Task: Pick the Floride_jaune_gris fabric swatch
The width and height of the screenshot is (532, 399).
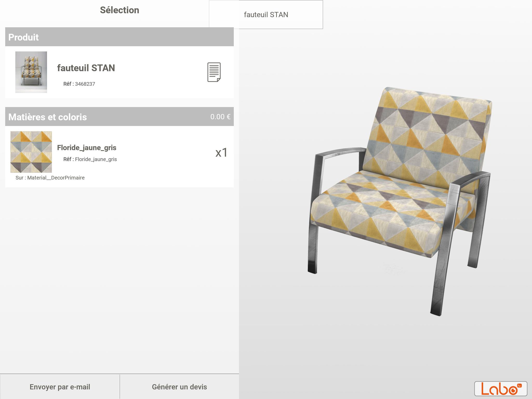Action: [x=31, y=152]
